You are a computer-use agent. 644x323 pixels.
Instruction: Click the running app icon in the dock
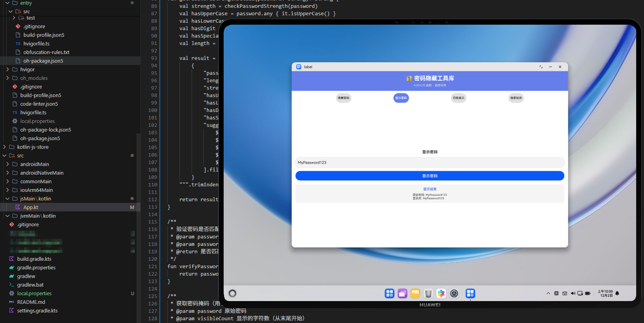click(x=470, y=293)
